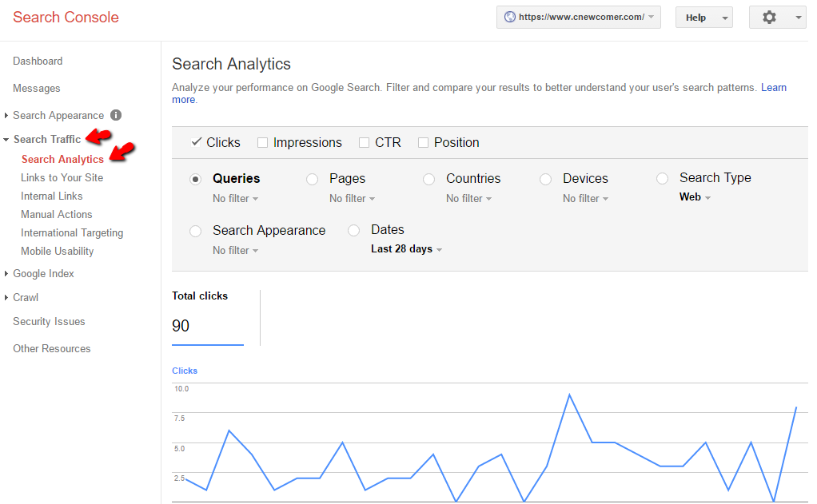Viewport: 817px width, 504px height.
Task: Open the Countries No filter dropdown
Action: 469,198
